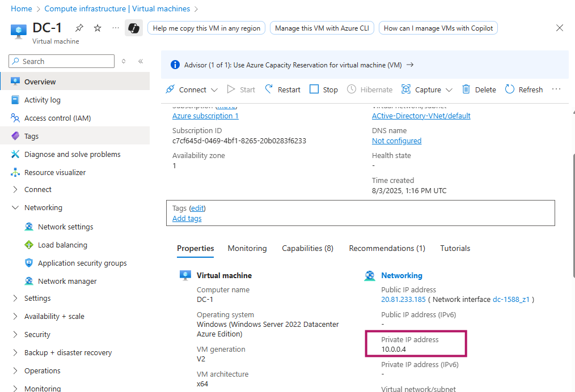Open Resource visualizer
This screenshot has width=575, height=392.
75,172
